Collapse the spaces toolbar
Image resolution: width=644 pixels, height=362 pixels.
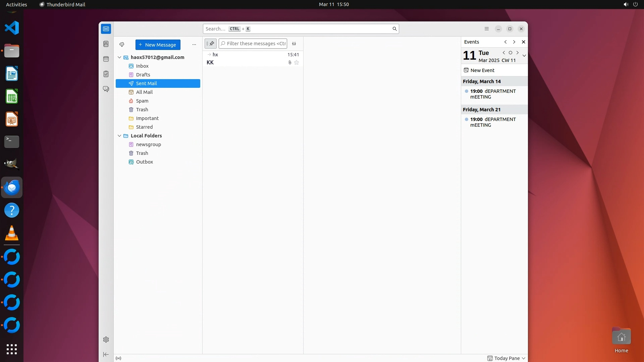(x=106, y=354)
